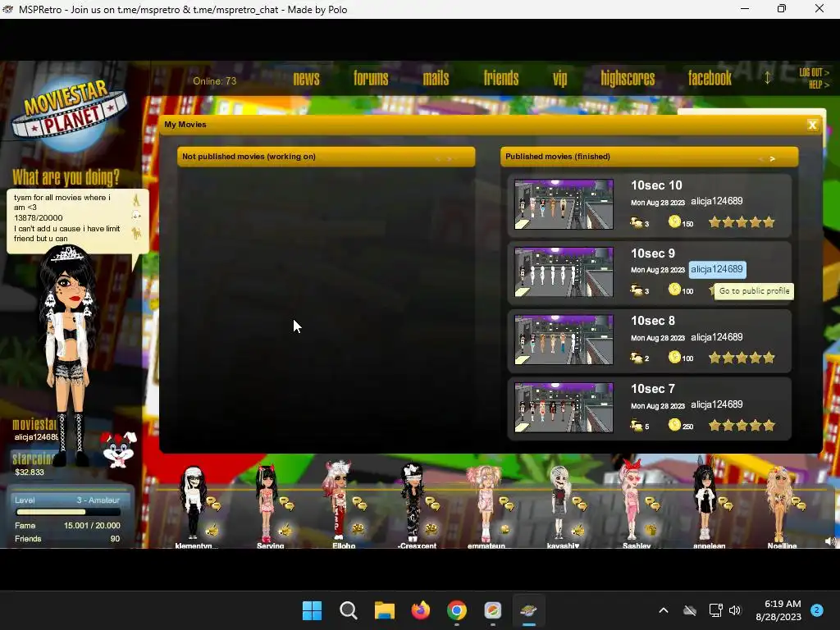
Task: Click friend Noelline avatar
Action: pyautogui.click(x=778, y=504)
